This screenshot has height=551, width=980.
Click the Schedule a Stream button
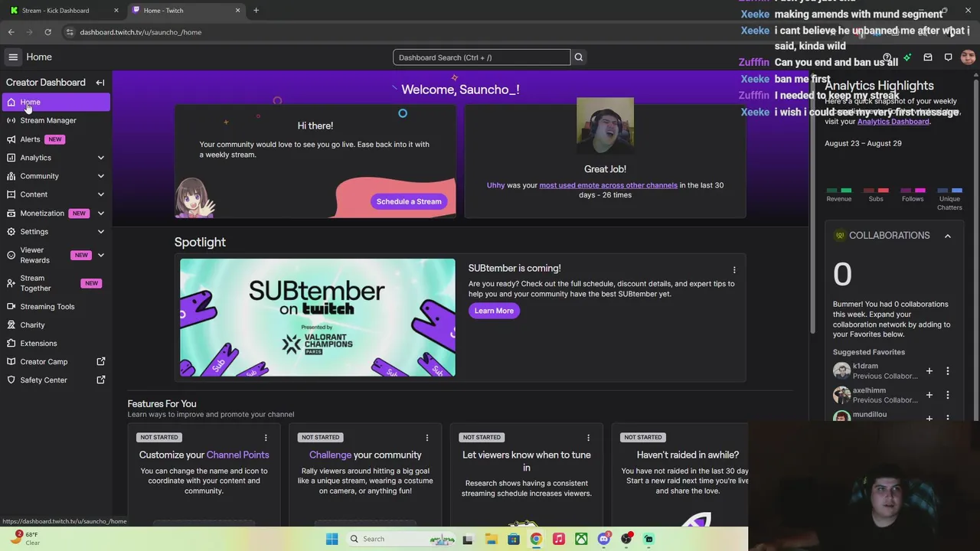(409, 201)
